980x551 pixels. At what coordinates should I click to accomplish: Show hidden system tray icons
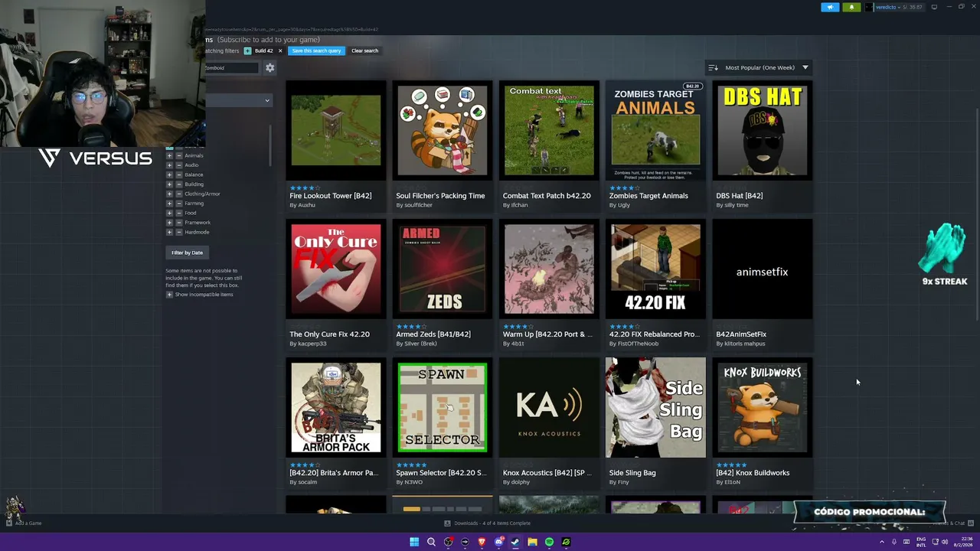click(x=881, y=542)
